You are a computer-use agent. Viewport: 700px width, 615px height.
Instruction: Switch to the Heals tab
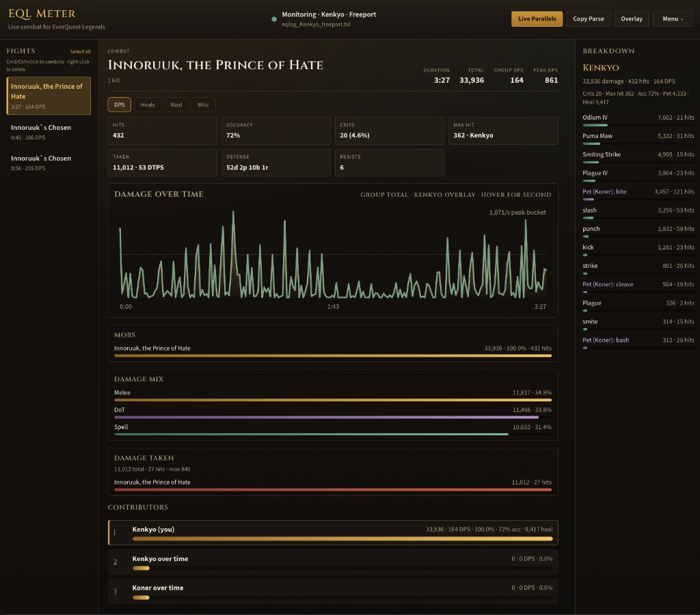(148, 105)
